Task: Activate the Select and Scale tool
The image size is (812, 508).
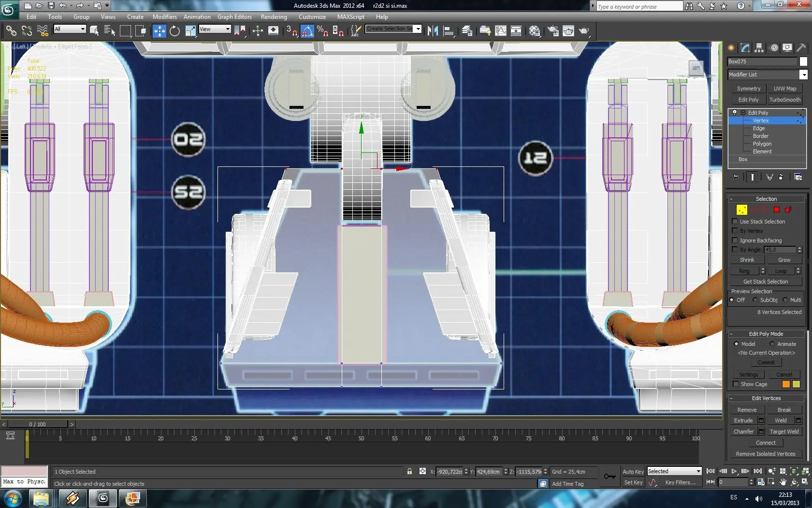Action: 190,31
